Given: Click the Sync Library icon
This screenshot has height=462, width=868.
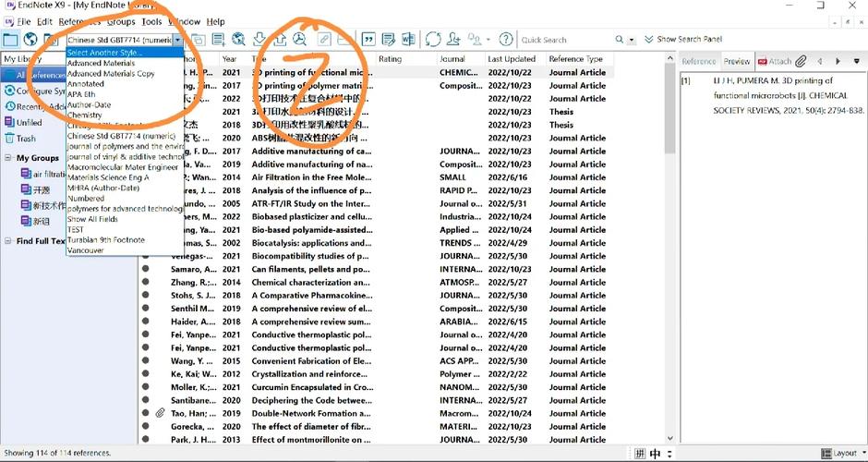Looking at the screenshot, I should (433, 40).
